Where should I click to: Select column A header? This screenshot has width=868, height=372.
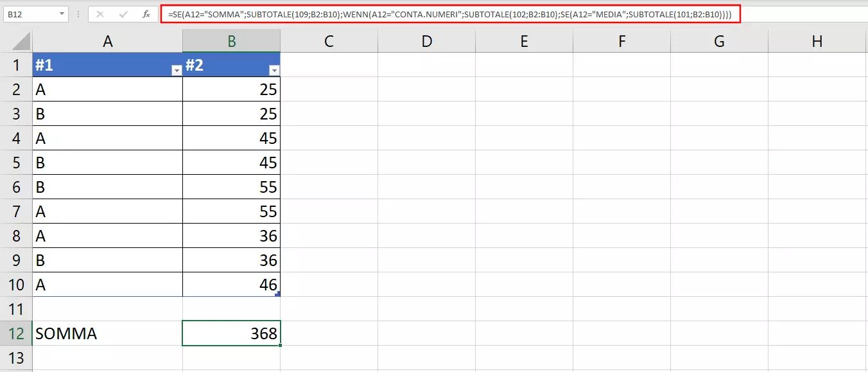tap(108, 42)
